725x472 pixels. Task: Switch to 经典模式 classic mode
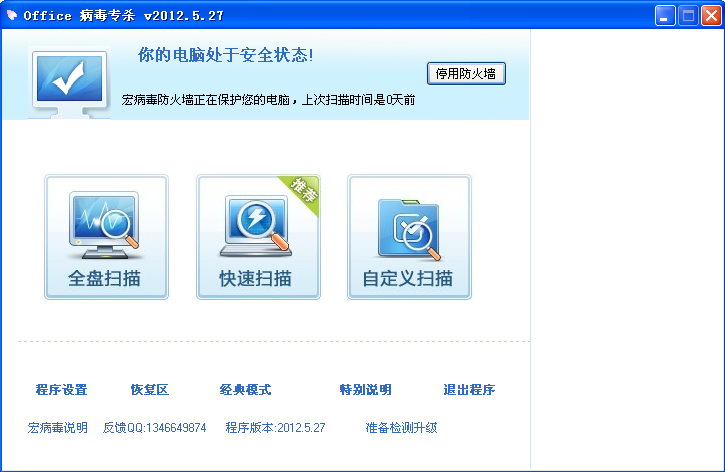click(x=245, y=390)
